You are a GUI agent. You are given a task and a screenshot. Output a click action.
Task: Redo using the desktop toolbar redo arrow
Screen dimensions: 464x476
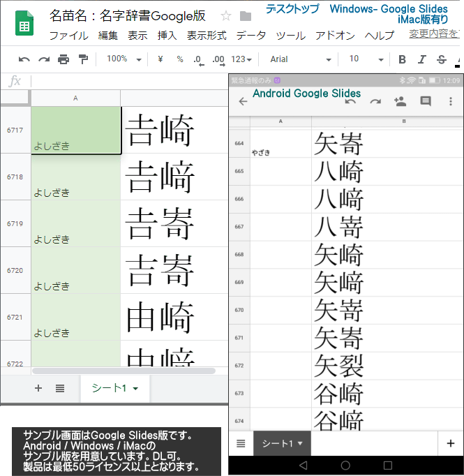click(x=44, y=59)
